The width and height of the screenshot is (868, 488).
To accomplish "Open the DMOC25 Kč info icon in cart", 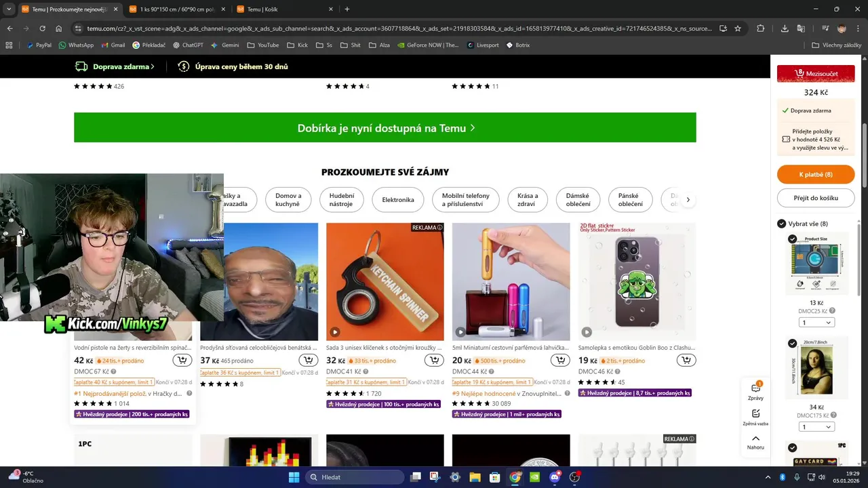I will 832,311.
